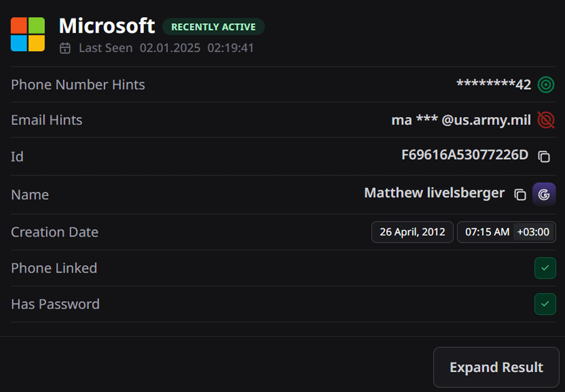Image resolution: width=565 pixels, height=392 pixels.
Task: Click the name Matthew livelsberger
Action: tap(434, 193)
